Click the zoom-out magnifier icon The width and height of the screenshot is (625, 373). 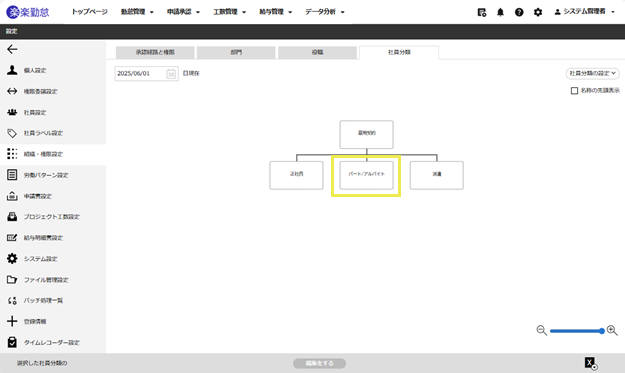[x=541, y=330]
